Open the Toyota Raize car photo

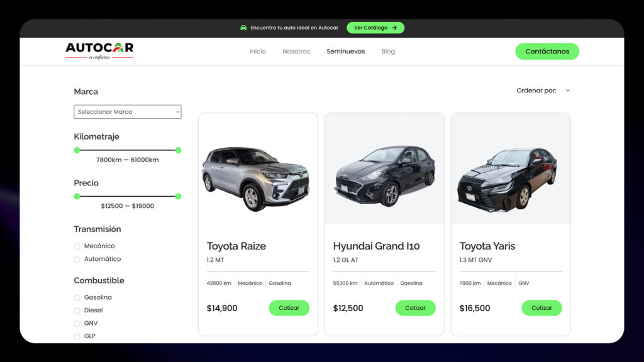258,169
